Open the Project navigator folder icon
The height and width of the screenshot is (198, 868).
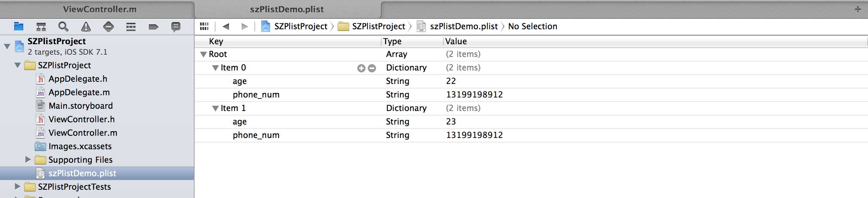[x=19, y=27]
